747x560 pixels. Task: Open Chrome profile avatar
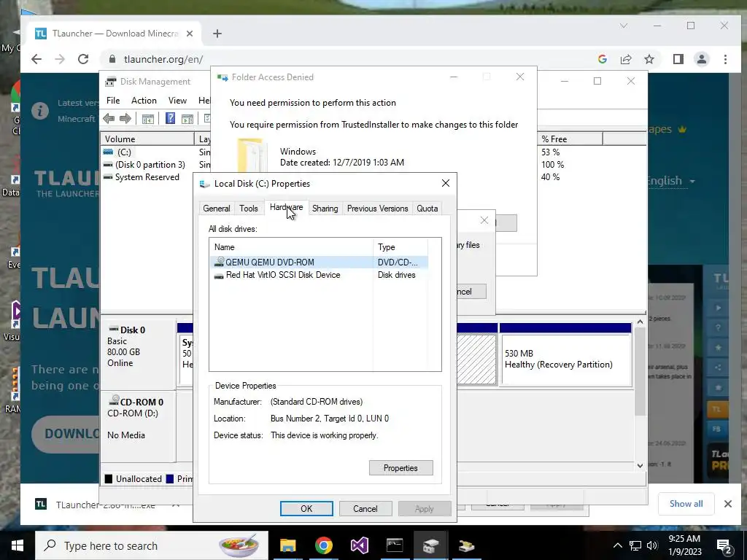tap(701, 59)
